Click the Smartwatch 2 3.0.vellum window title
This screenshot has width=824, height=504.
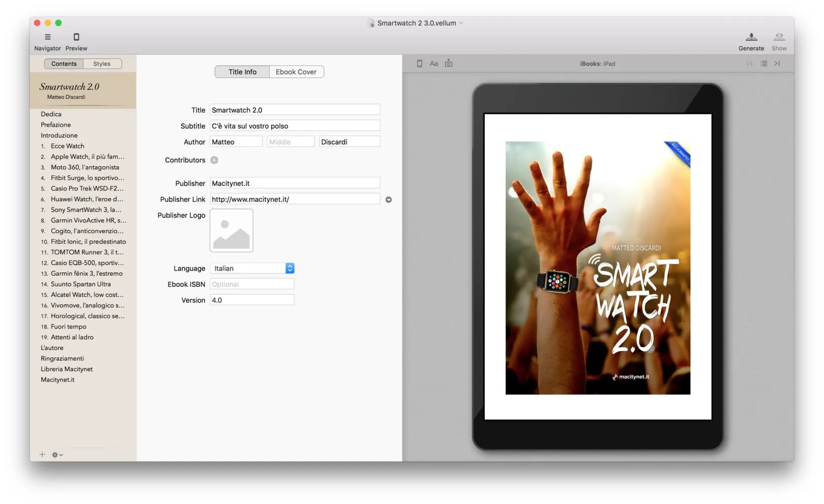click(417, 23)
